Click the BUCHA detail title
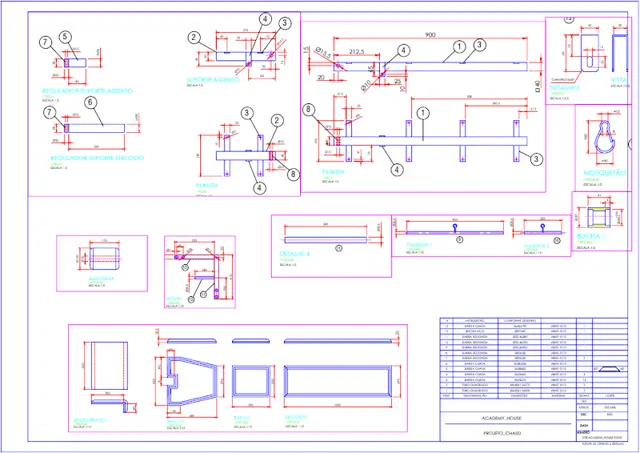This screenshot has width=640, height=453. 589,236
